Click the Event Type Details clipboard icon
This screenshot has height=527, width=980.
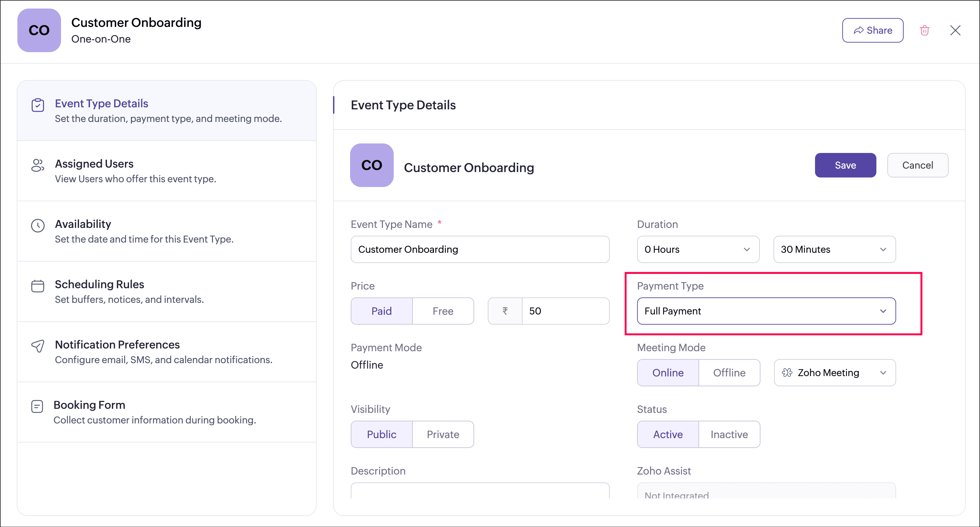37,105
